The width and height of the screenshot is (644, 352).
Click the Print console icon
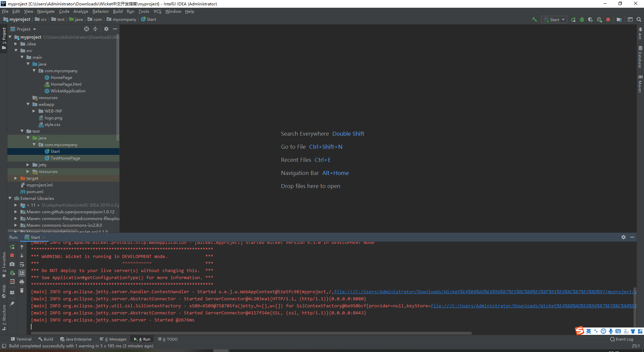pos(22,282)
